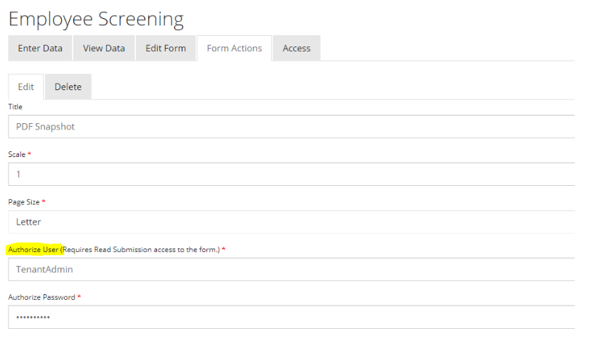Click the Page Size label
This screenshot has height=364, width=591.
point(24,202)
